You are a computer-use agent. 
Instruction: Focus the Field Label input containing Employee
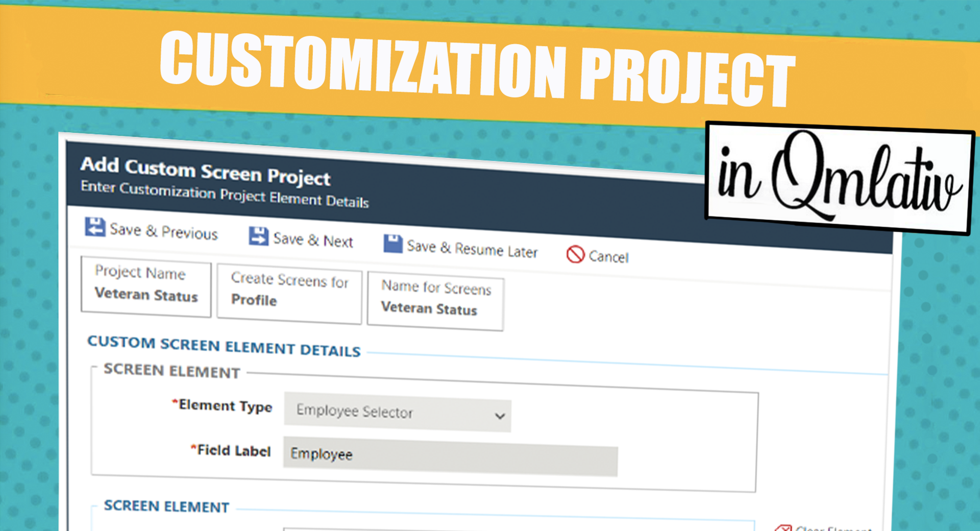450,456
